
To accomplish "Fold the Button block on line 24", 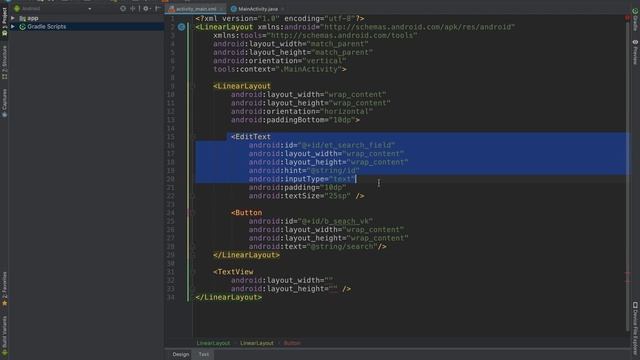I will 193,213.
